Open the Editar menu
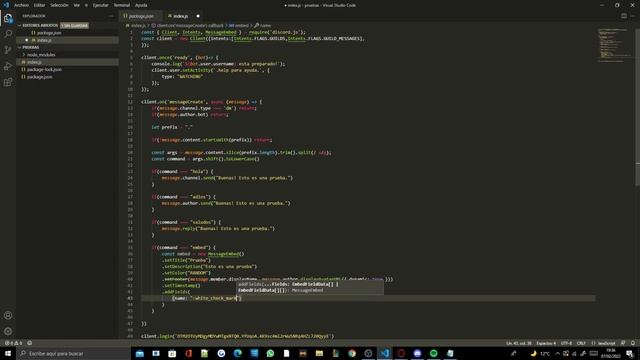The width and height of the screenshot is (640, 360). 39,5
